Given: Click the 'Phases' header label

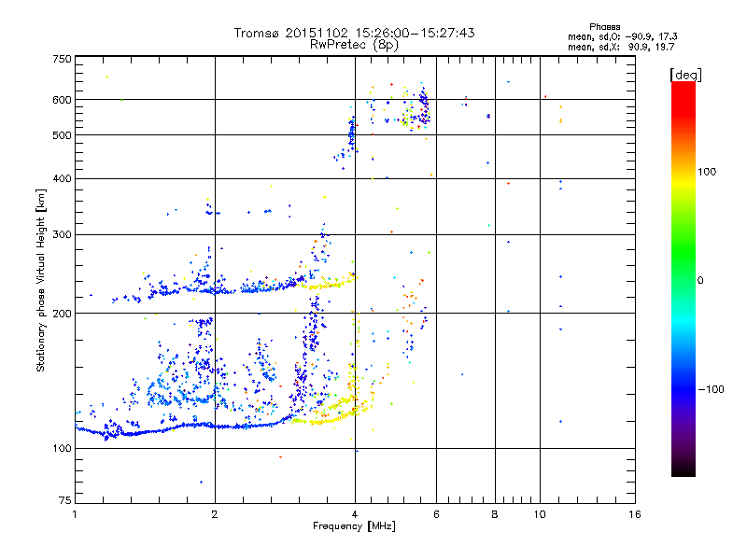Looking at the screenshot, I should click(604, 27).
